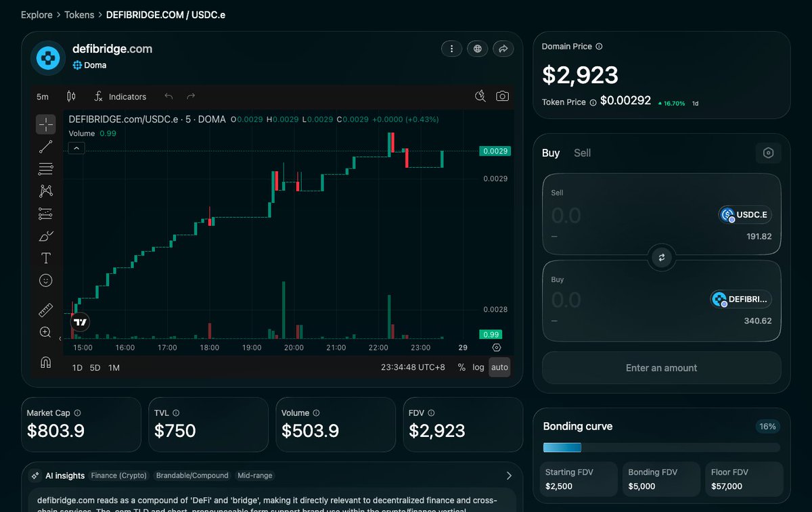Click the globe website icon
This screenshot has height=512, width=812.
click(x=478, y=49)
